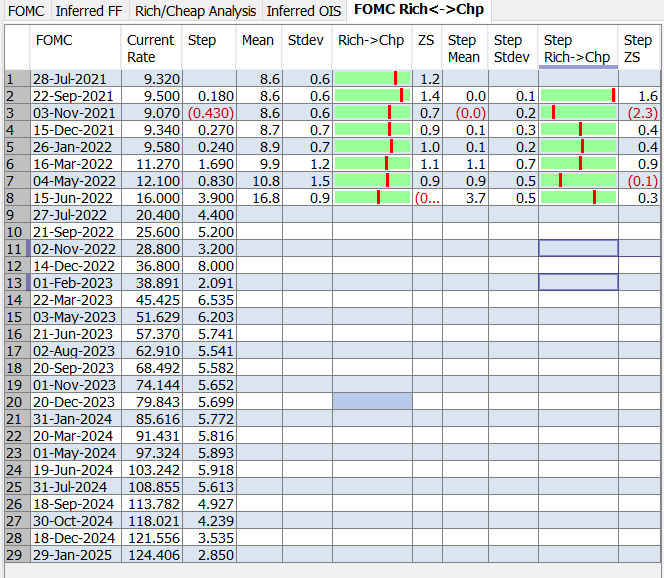Open the Inferred OIS tab
664x578 pixels.
click(304, 11)
